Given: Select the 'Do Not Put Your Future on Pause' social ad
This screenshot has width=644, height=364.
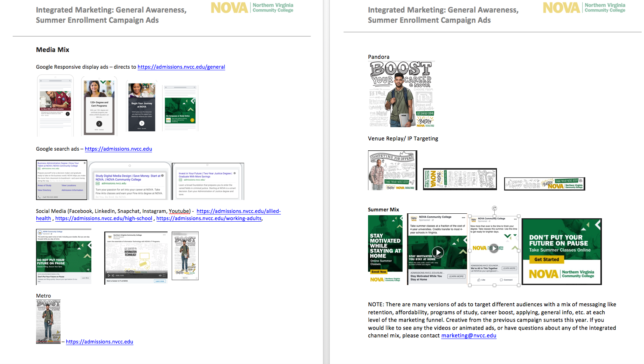Looking at the screenshot, I should (64, 257).
